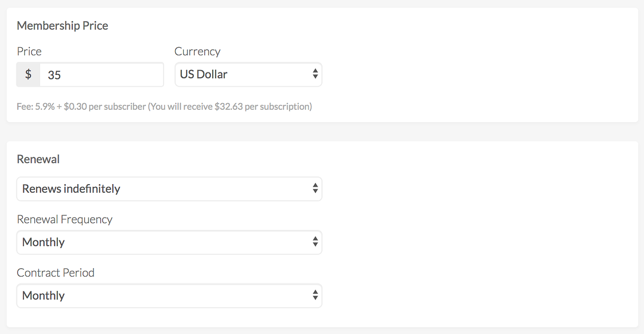Click the Currency field label

(x=197, y=51)
